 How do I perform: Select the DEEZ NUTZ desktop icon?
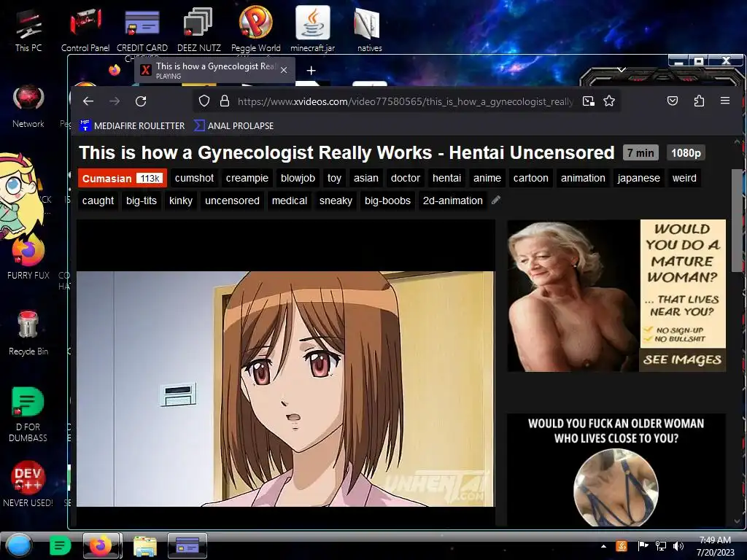tap(198, 31)
